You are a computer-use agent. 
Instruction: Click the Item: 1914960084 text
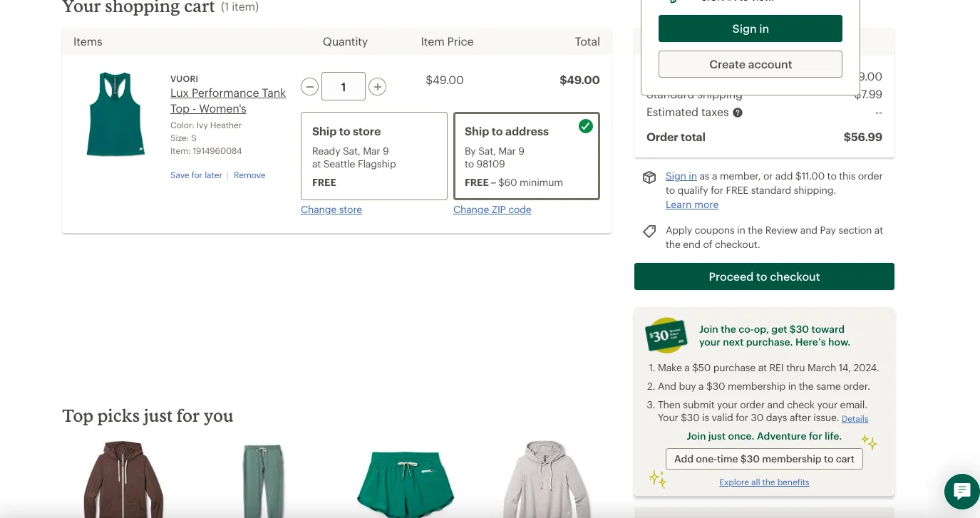206,151
